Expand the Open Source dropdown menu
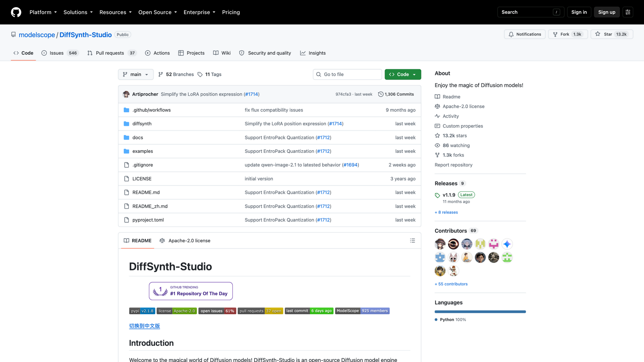Viewport: 644px width, 362px height. (x=157, y=12)
